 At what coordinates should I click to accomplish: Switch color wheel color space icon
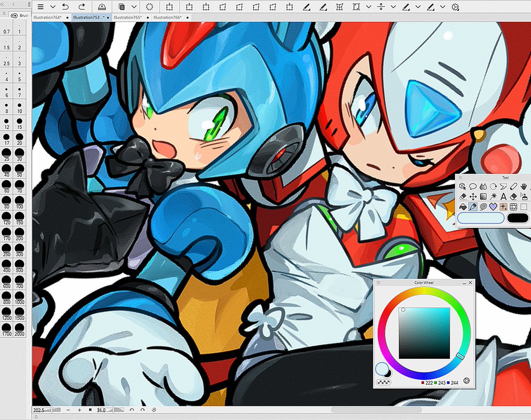click(x=466, y=381)
